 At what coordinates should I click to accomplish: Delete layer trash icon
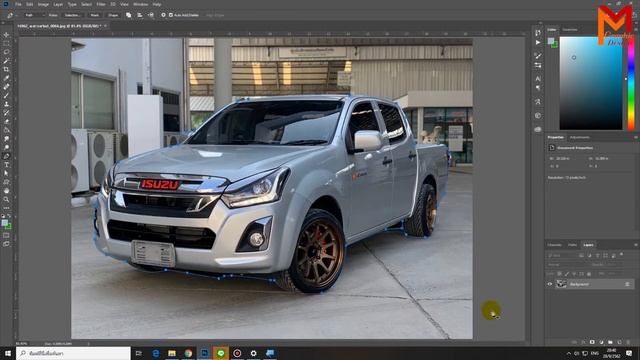coord(628,342)
